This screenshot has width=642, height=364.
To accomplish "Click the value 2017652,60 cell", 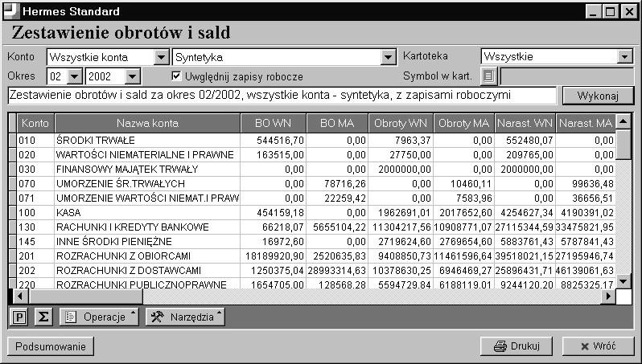I will 464,213.
